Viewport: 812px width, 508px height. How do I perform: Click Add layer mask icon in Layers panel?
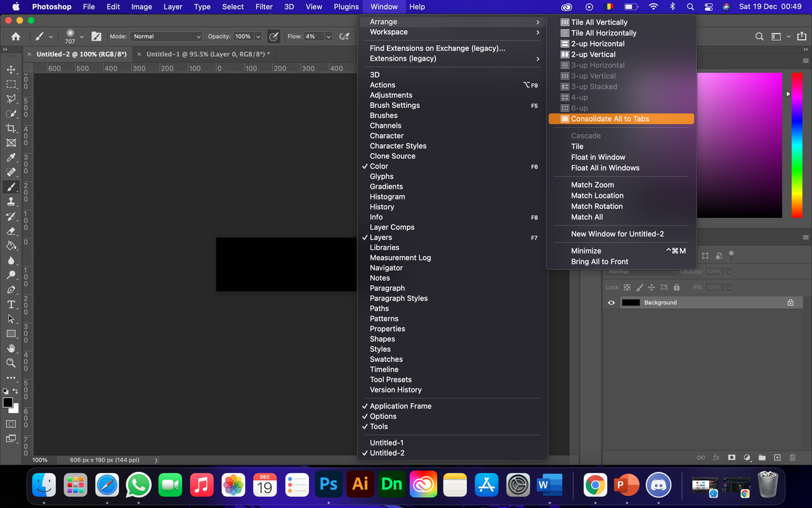731,457
